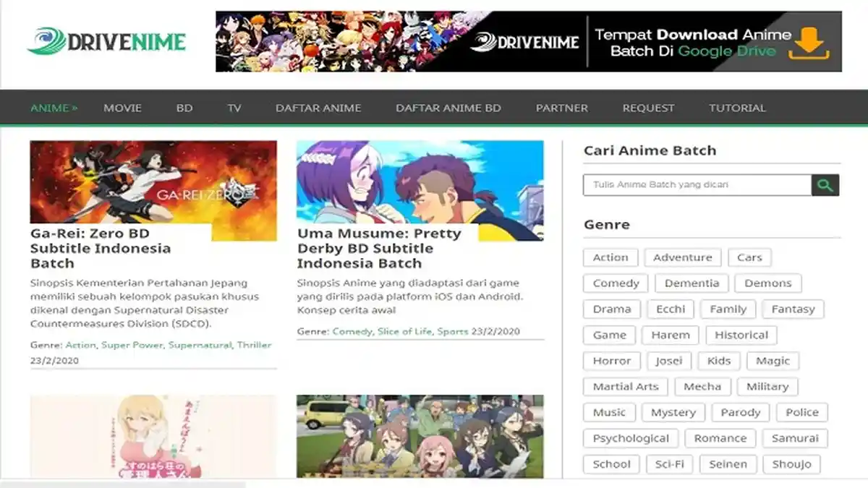Click the Super Power genre link under Ga-Rei
Screen dimensions: 868x488
(132, 346)
